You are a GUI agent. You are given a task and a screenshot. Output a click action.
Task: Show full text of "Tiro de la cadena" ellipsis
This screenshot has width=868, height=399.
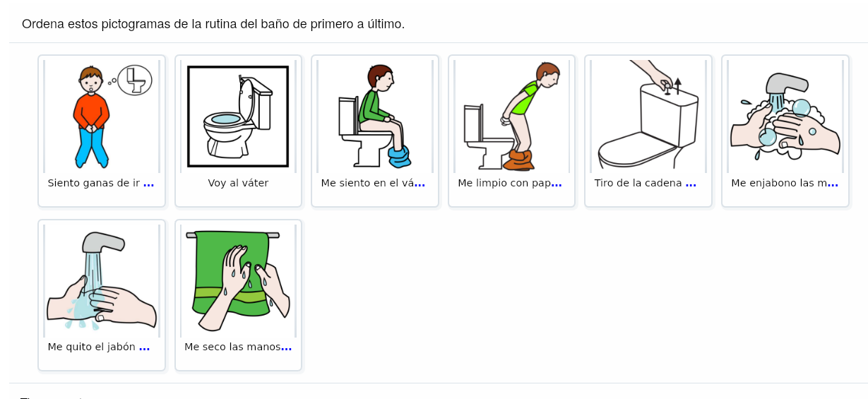coord(691,184)
